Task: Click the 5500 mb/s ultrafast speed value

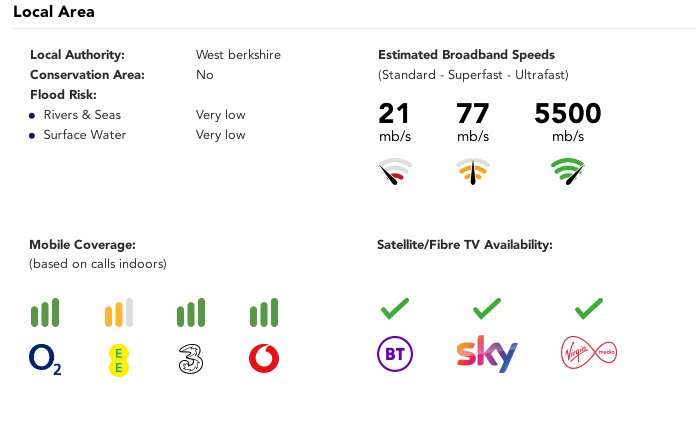Action: point(568,121)
